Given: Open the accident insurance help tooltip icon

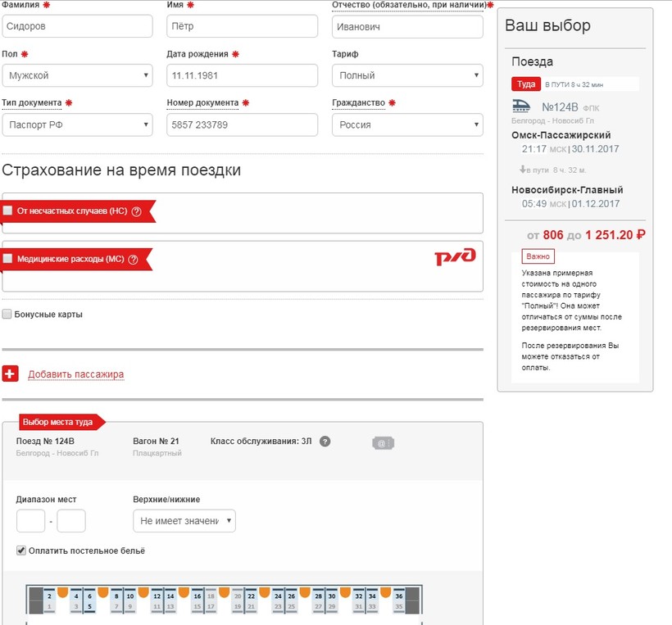Looking at the screenshot, I should coord(137,211).
